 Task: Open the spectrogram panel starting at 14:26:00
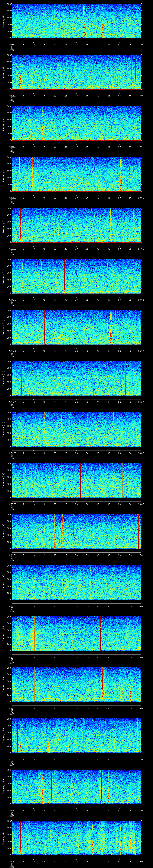(77, 531)
